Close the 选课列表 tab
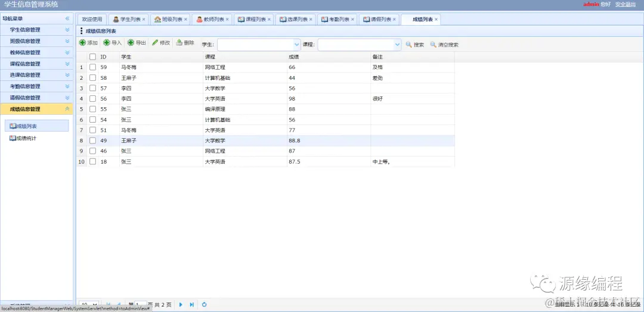 [311, 19]
